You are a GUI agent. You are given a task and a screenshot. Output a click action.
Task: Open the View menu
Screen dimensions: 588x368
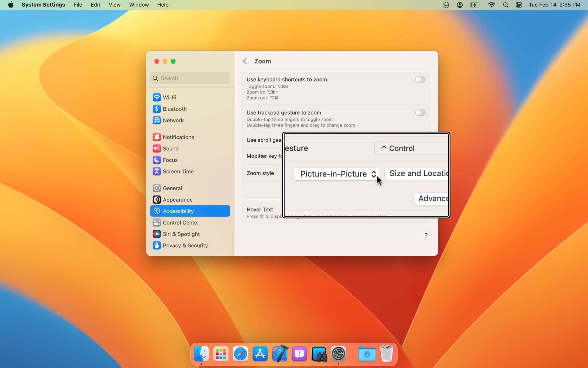[x=114, y=5]
